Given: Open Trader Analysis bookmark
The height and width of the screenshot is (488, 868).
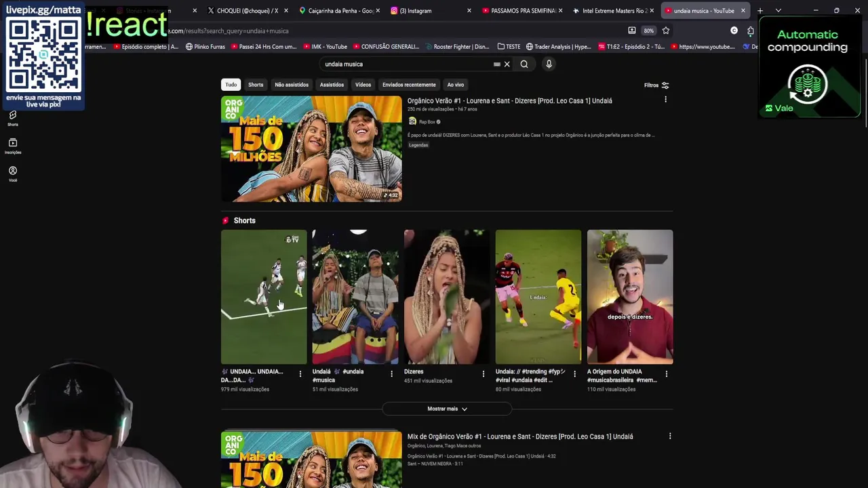Looking at the screenshot, I should click(558, 47).
